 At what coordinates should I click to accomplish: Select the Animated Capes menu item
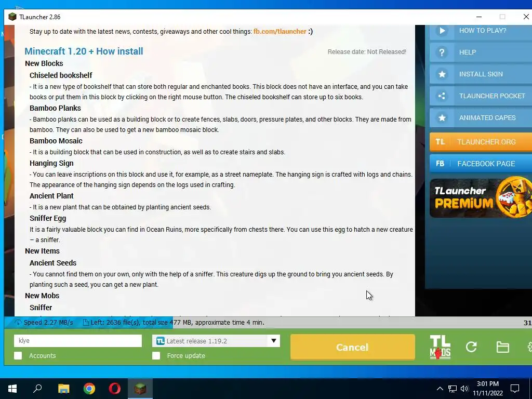point(481,118)
